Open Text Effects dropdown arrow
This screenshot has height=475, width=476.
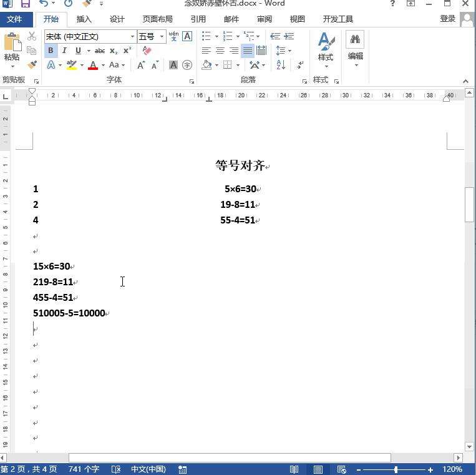tap(60, 65)
